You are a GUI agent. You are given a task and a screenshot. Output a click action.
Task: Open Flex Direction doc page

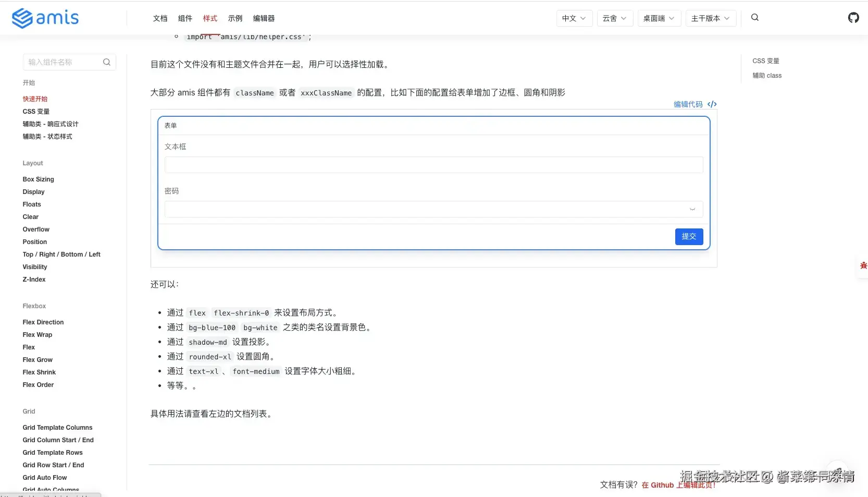tap(43, 322)
